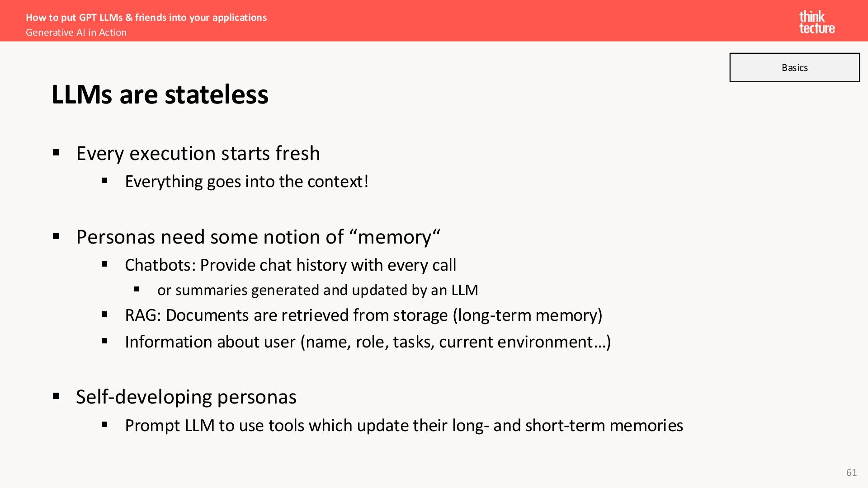Click the summaries generated by LLM sub-bullet

click(x=317, y=290)
